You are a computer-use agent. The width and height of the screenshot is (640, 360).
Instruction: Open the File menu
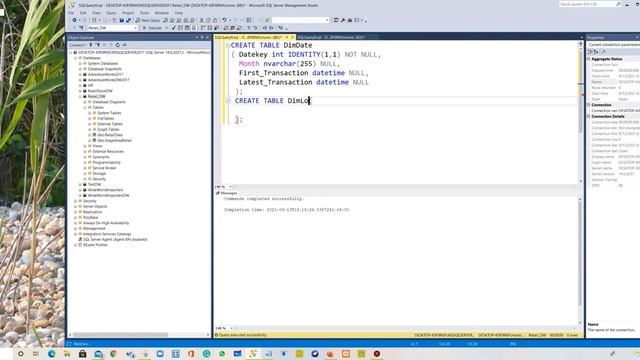tap(71, 13)
